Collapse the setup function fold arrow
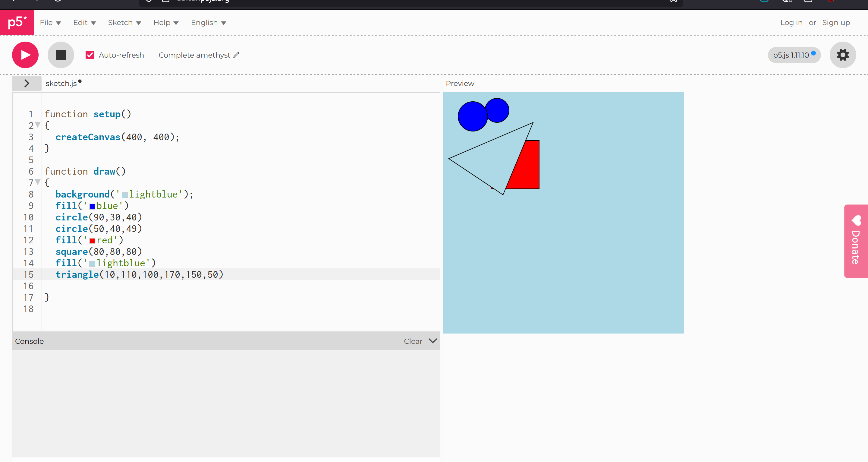This screenshot has width=868, height=462. pyautogui.click(x=38, y=125)
